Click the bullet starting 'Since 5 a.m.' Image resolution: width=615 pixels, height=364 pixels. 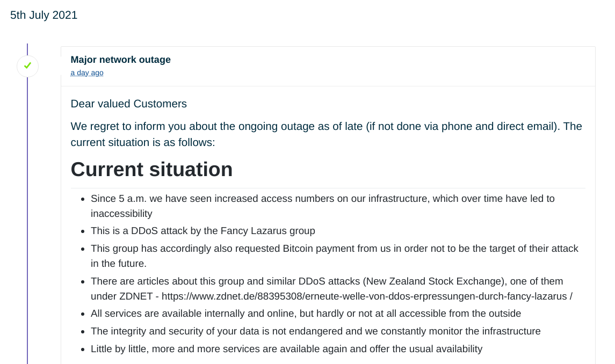[323, 206]
